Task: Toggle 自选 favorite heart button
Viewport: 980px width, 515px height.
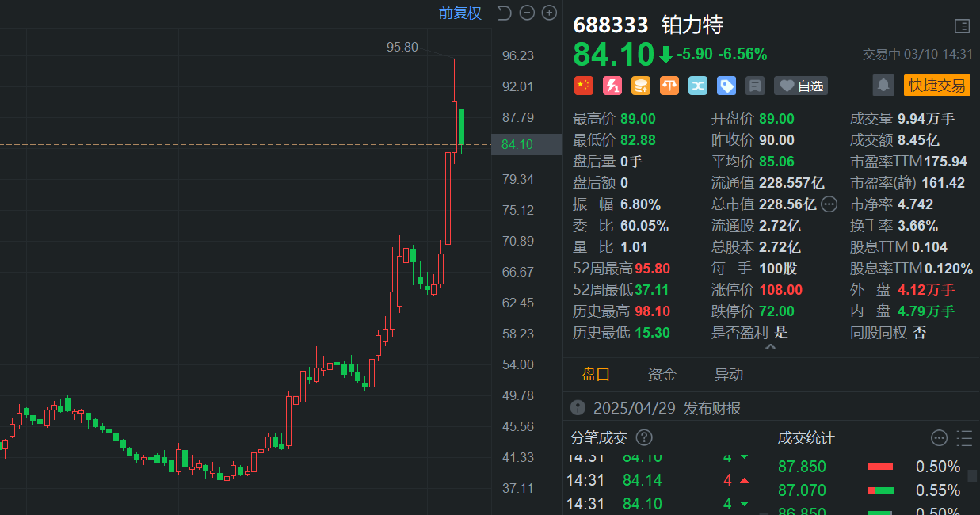Action: pyautogui.click(x=800, y=86)
